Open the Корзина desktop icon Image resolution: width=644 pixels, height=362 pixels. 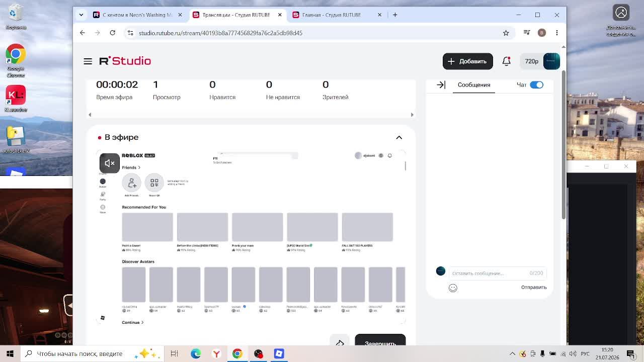coord(16,17)
